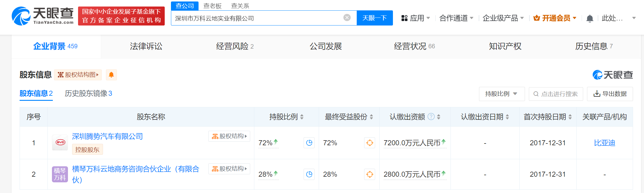Open 股权结构 for 深圳腾势汽车

(x=229, y=136)
